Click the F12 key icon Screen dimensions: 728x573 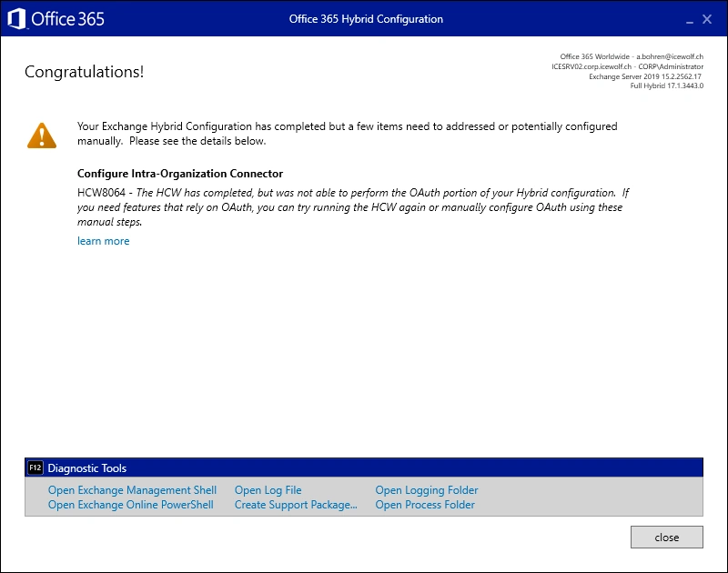tap(35, 467)
